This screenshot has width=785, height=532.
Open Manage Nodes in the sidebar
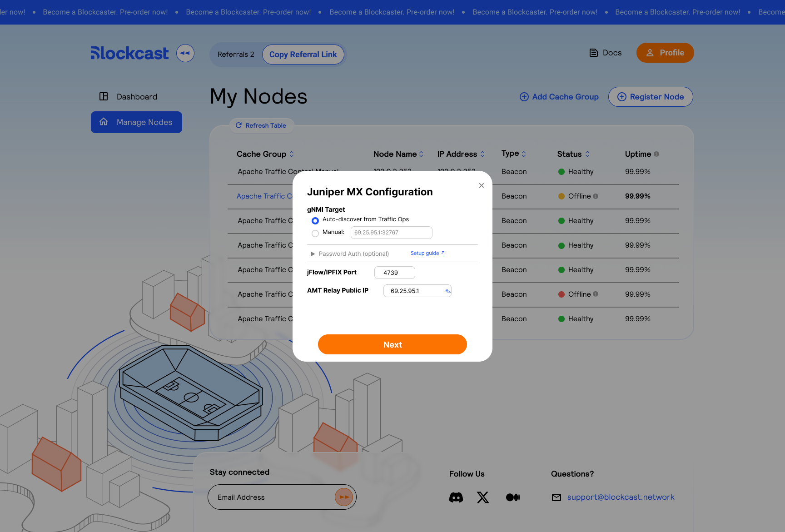tap(136, 122)
